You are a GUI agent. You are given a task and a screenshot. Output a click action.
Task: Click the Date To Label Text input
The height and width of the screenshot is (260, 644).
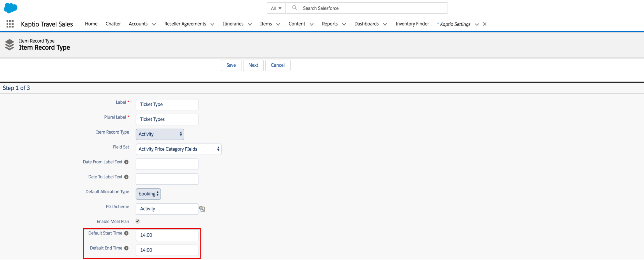click(167, 179)
